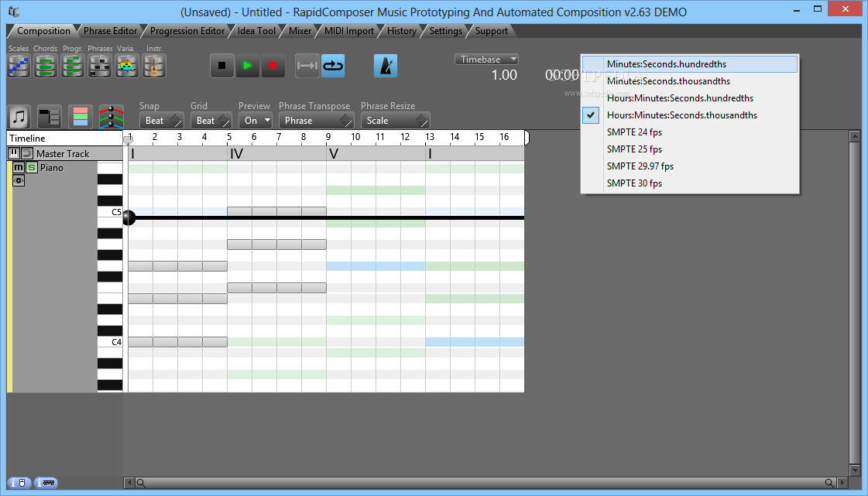Open the track structure tree view icon
Image resolution: width=868 pixels, height=496 pixels.
pyautogui.click(x=50, y=117)
